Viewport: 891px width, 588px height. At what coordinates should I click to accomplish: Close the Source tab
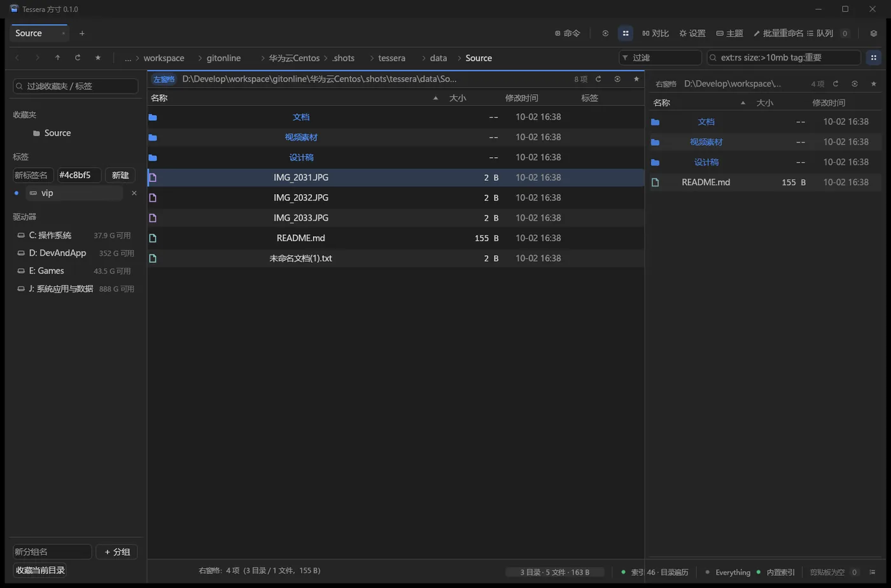coord(63,33)
